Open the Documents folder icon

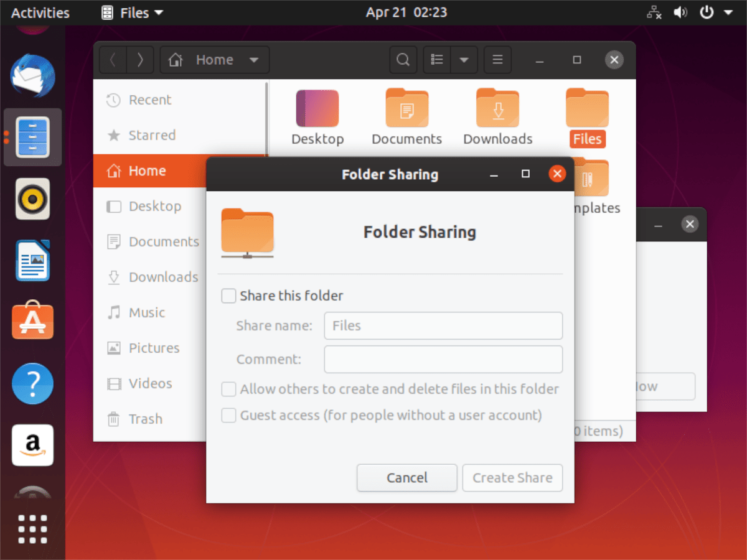[x=406, y=108]
